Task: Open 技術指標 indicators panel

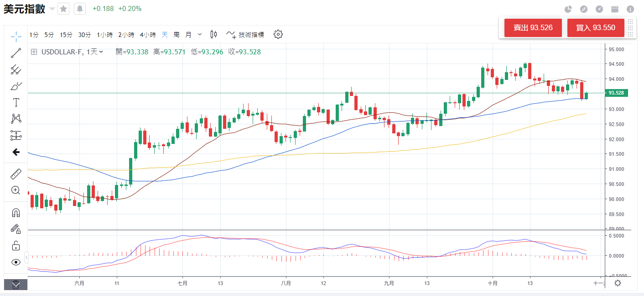Action: (x=245, y=34)
